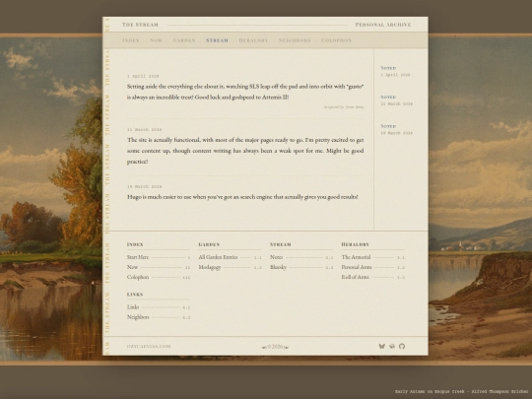Select the active Stream navigation tab
This screenshot has width=532, height=399.
click(217, 40)
